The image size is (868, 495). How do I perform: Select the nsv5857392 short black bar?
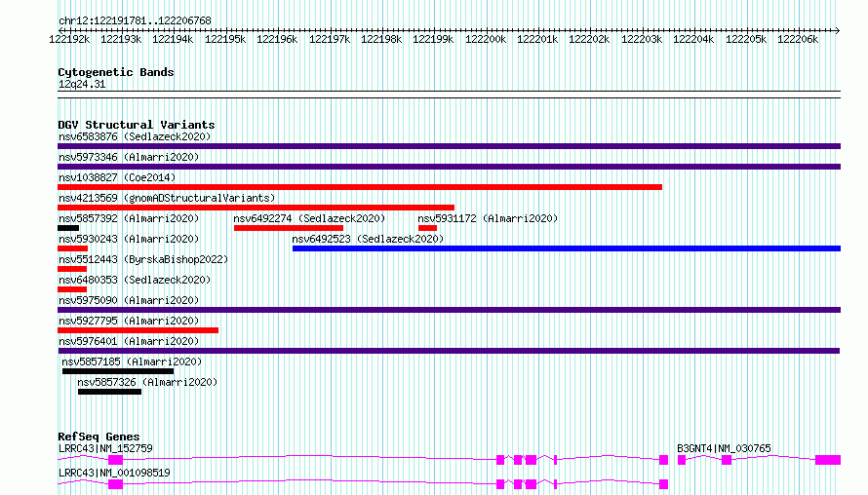point(68,228)
